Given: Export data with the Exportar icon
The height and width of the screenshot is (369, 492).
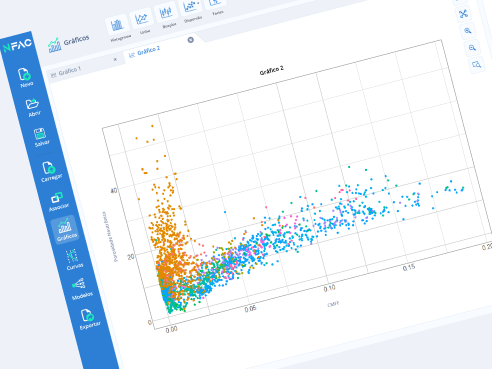Looking at the screenshot, I should pyautogui.click(x=88, y=319).
